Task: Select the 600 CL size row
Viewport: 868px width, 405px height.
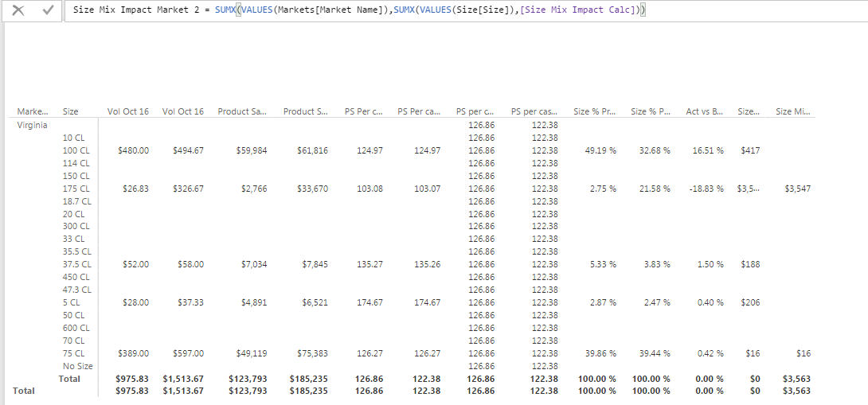Action: 76,328
